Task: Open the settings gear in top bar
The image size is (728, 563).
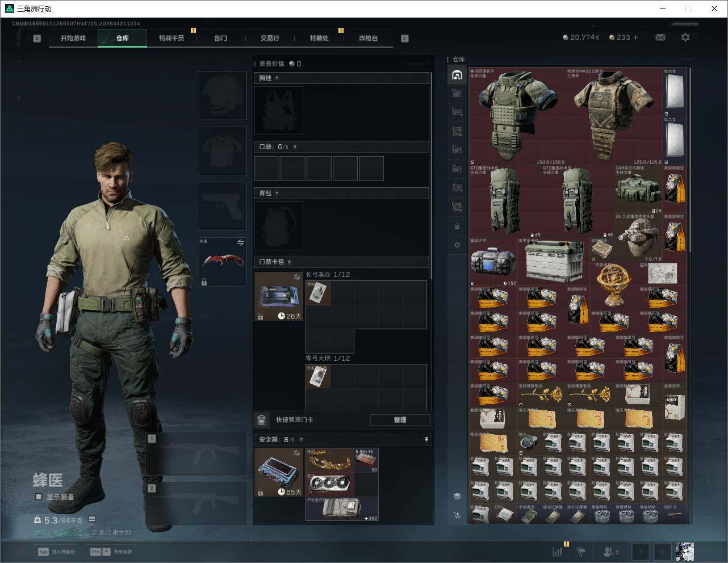Action: click(x=685, y=37)
